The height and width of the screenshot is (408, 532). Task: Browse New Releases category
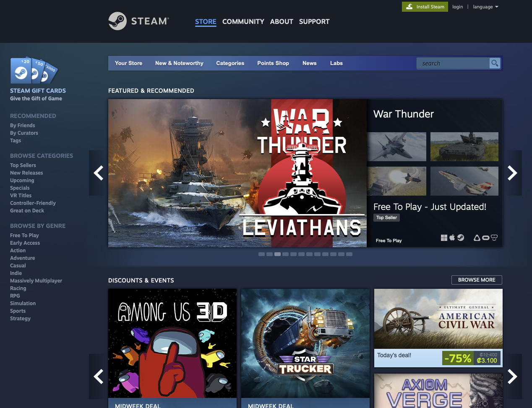click(x=26, y=173)
